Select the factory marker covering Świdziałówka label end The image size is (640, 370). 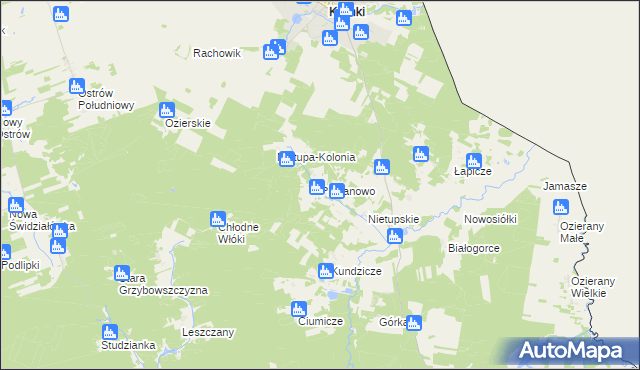click(60, 231)
